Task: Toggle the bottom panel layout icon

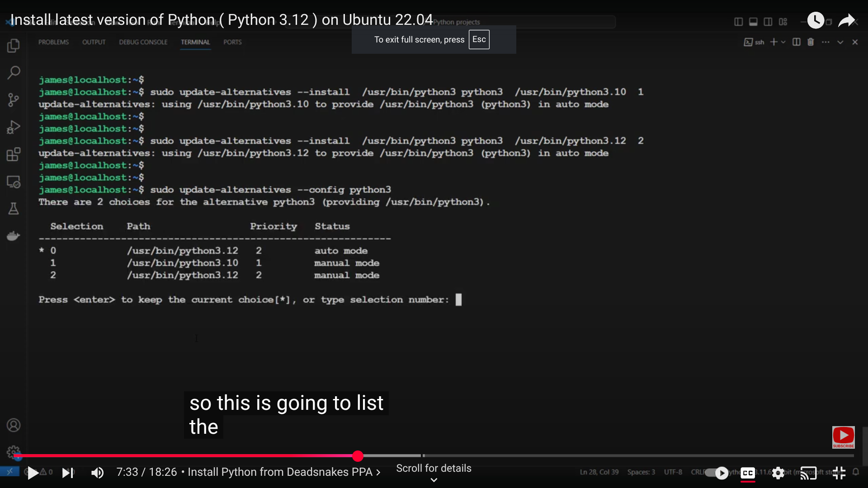Action: tap(753, 22)
